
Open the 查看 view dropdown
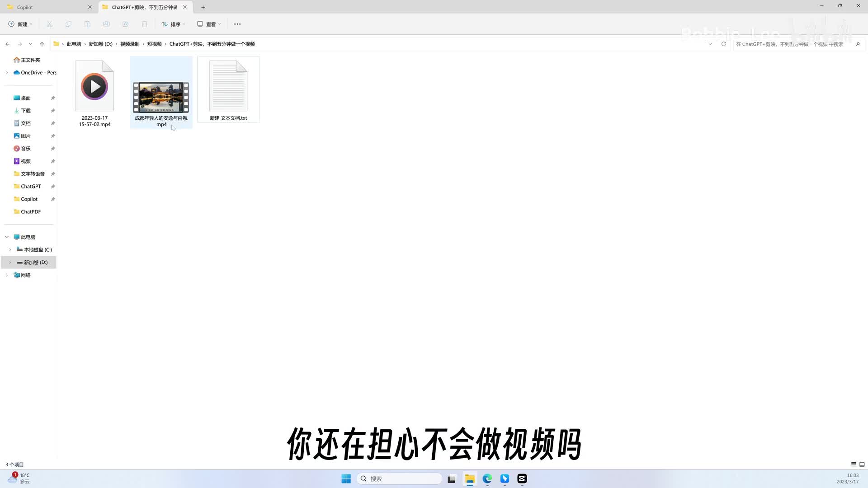click(x=209, y=24)
